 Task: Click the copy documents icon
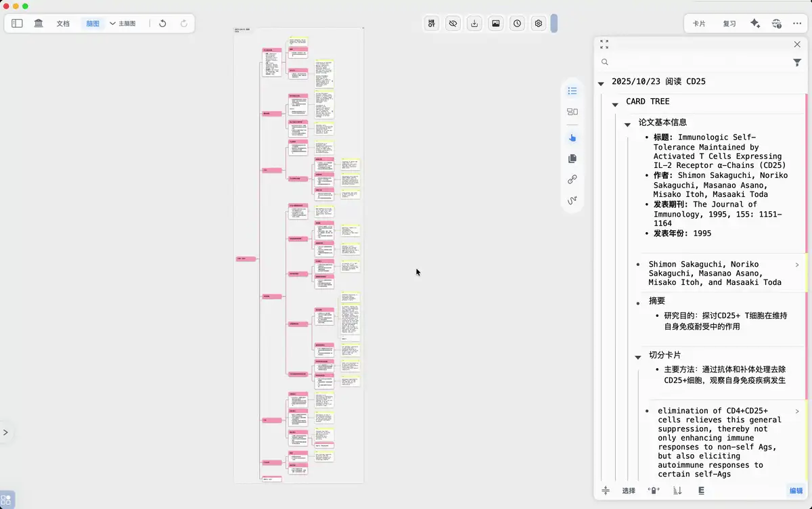pos(572,158)
